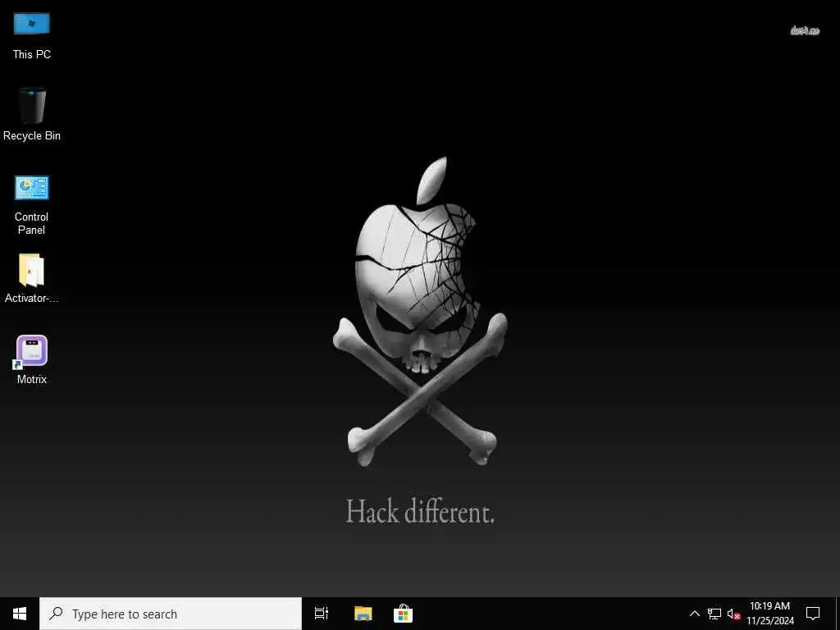This screenshot has width=840, height=630.
Task: Open Task View from the taskbar
Action: click(322, 614)
